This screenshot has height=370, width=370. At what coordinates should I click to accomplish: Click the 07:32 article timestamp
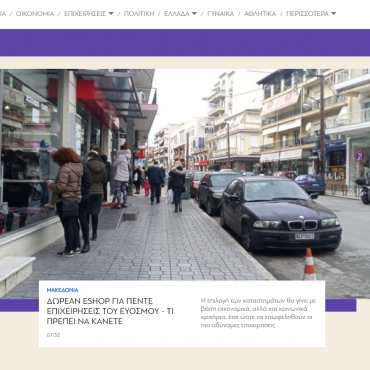(53, 335)
